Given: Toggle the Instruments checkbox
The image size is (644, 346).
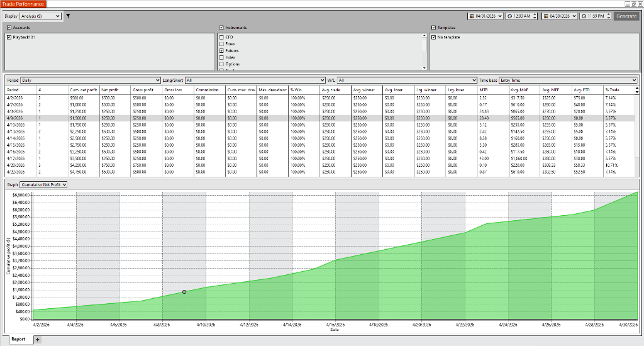Looking at the screenshot, I should click(x=222, y=28).
